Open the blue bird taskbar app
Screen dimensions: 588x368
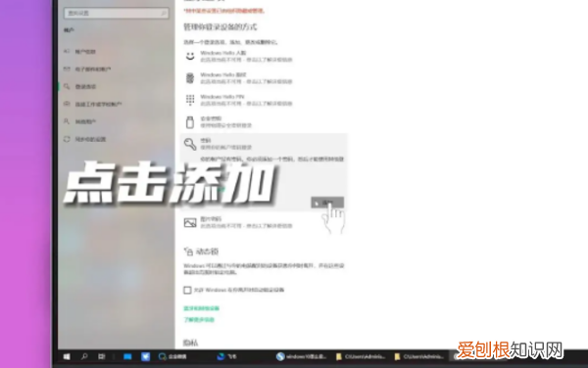coord(145,357)
